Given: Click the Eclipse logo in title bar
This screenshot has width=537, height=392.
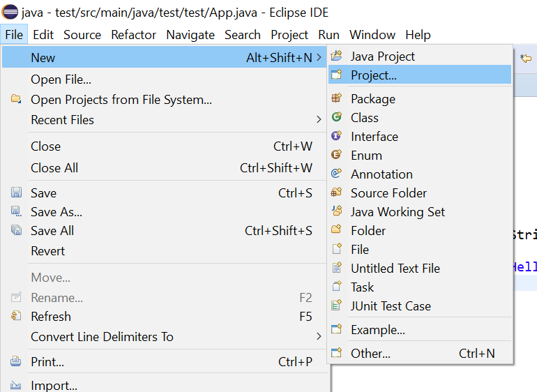Looking at the screenshot, I should 10,13.
